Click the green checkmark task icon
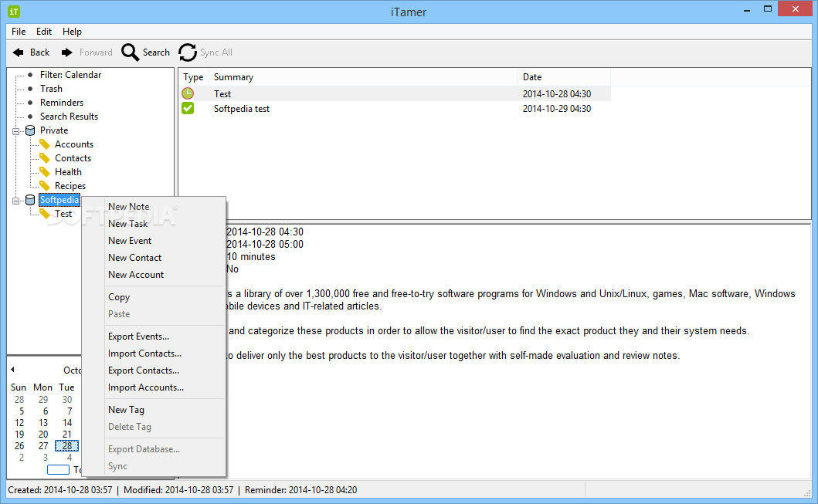The height and width of the screenshot is (504, 818). tap(188, 108)
